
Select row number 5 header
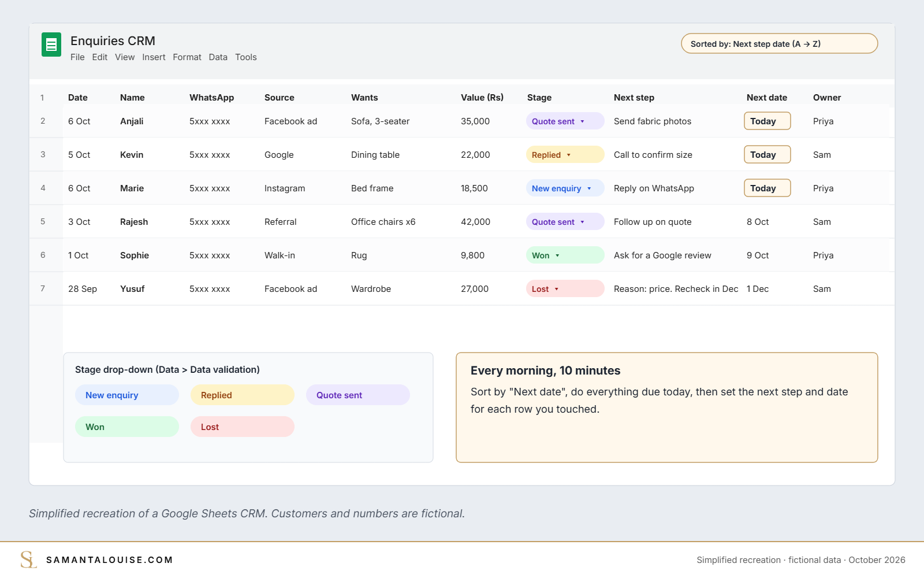point(43,221)
